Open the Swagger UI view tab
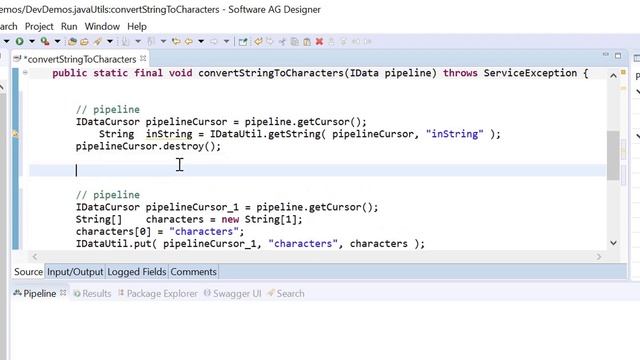The height and width of the screenshot is (360, 640). (x=233, y=293)
